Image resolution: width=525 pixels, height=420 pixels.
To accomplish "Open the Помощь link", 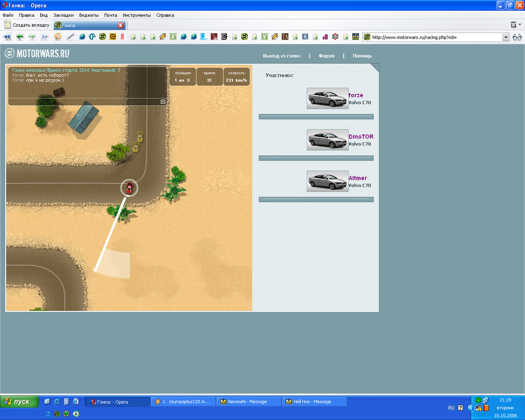I will 362,56.
